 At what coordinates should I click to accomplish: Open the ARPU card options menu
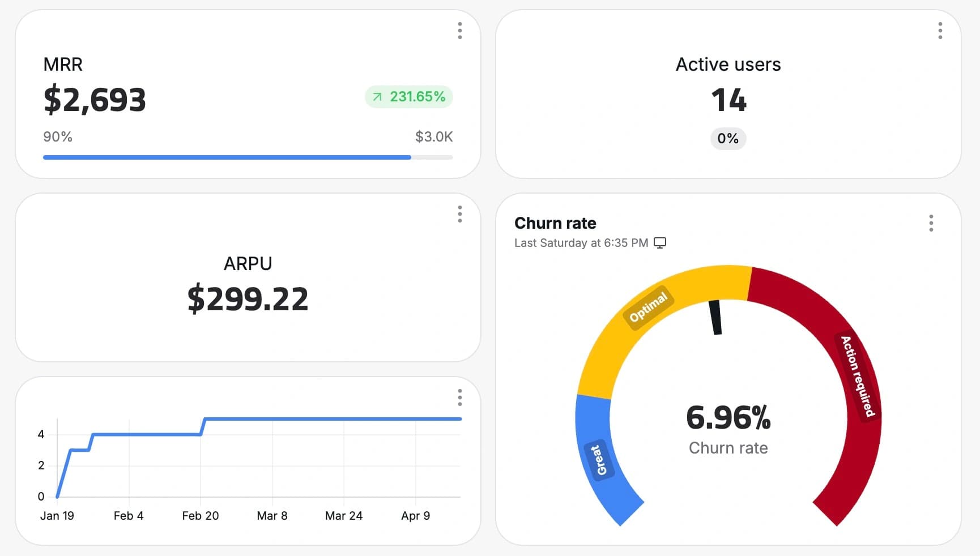(x=459, y=214)
